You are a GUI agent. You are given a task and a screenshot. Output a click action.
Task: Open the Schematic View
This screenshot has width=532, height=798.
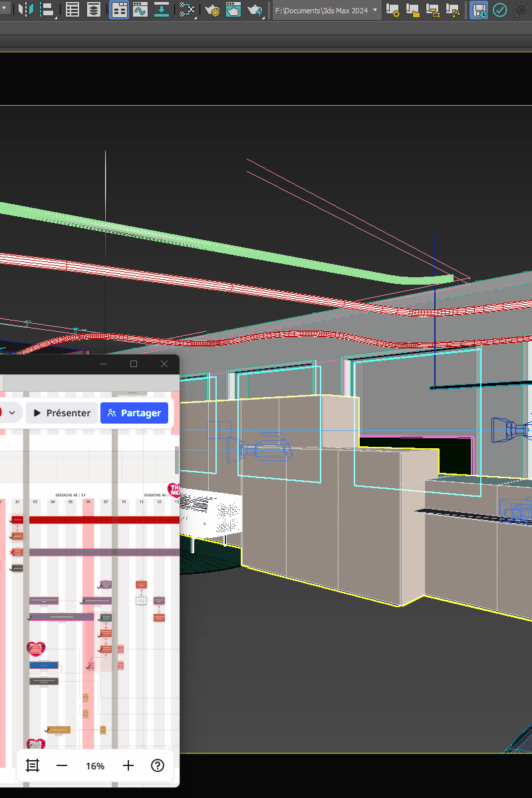188,10
